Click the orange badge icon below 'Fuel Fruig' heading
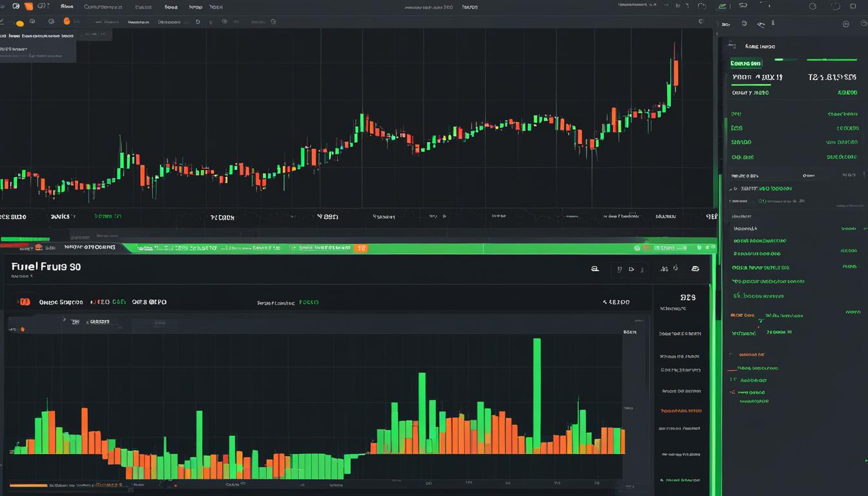 (25, 301)
